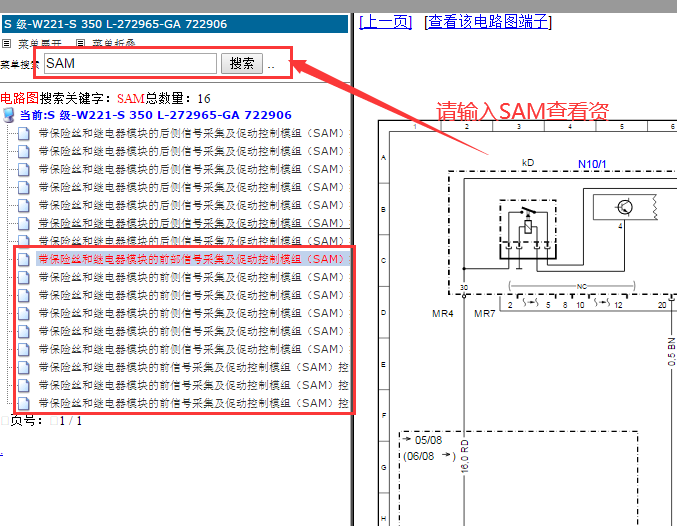The image size is (677, 526).
Task: Click the 05/08 date note in diagram
Action: tap(428, 440)
